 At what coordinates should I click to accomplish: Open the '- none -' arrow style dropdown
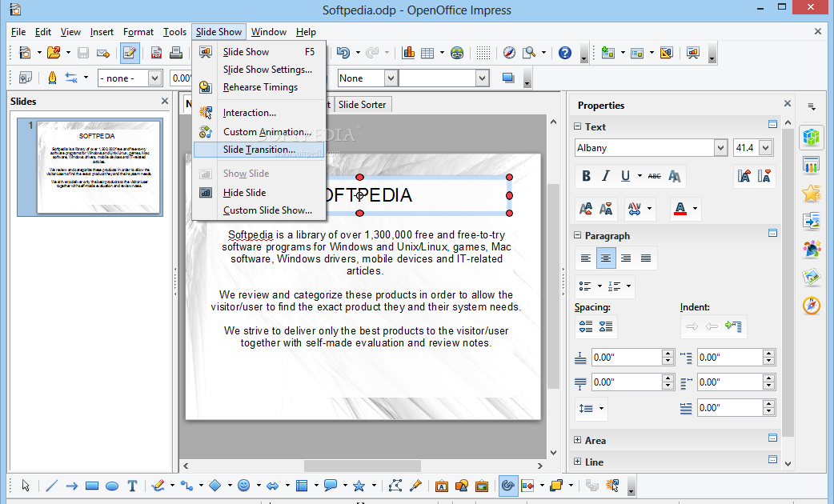pos(154,78)
